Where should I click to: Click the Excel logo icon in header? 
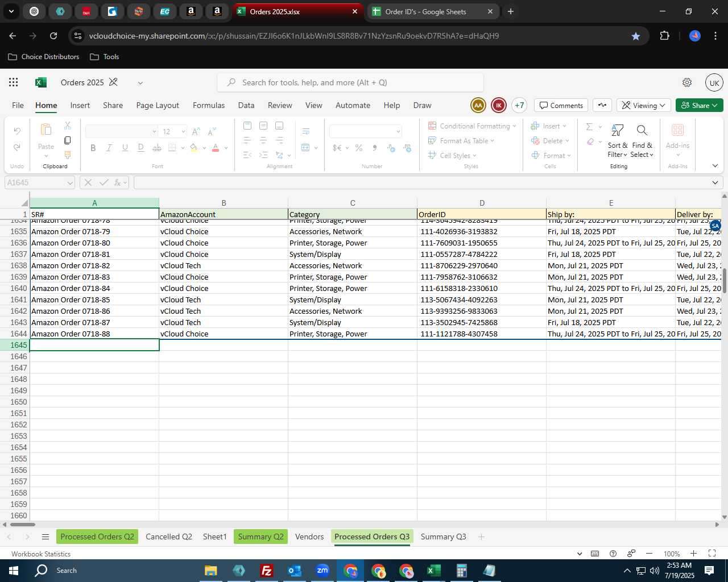pos(40,82)
